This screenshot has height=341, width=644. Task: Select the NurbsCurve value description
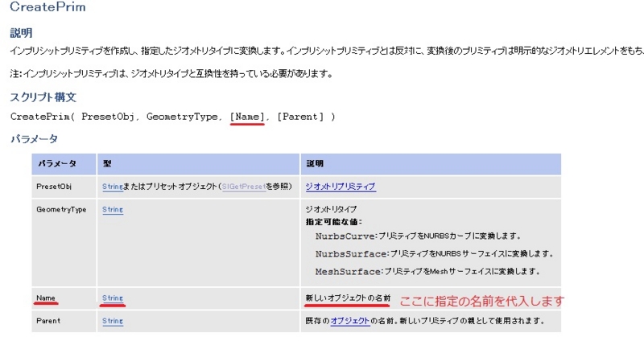click(418, 236)
